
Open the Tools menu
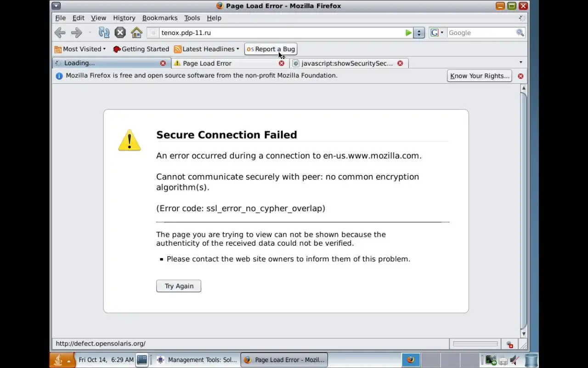coord(192,18)
